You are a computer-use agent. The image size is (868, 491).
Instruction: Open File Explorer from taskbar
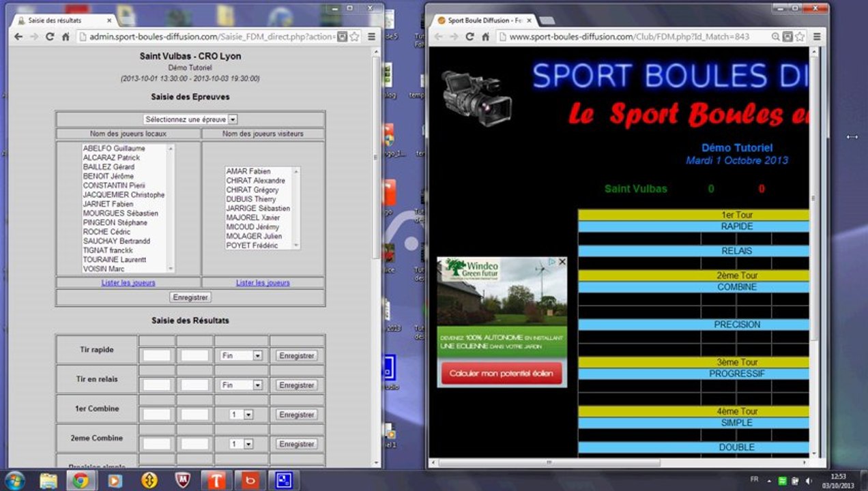(48, 481)
